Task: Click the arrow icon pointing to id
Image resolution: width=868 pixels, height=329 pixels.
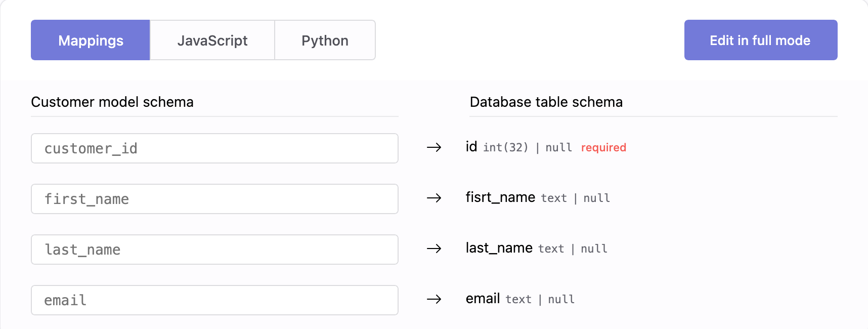Action: click(x=434, y=147)
